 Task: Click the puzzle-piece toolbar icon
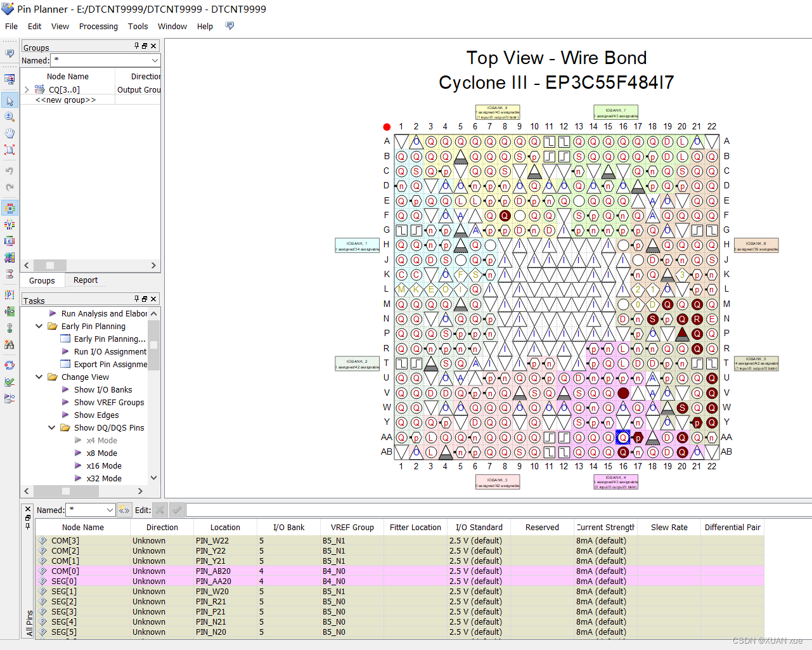pos(10,257)
